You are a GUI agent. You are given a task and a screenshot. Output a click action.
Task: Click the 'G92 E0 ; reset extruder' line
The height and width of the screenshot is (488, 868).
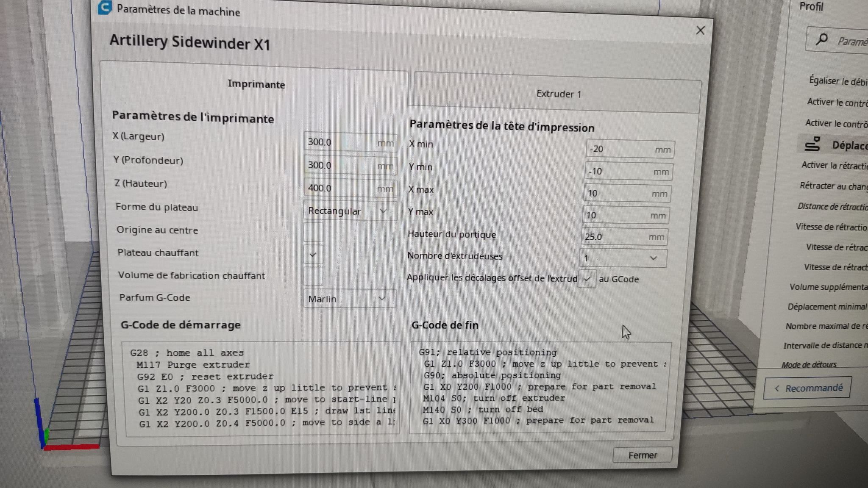(x=205, y=377)
